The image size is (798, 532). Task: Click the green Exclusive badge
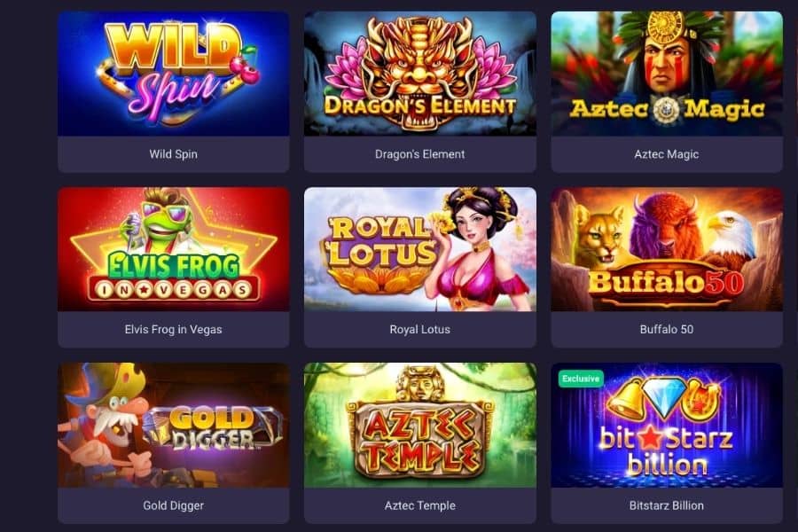tap(581, 379)
